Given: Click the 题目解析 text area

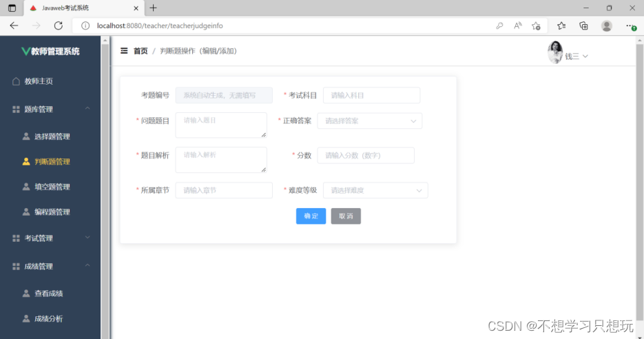Looking at the screenshot, I should pos(221,159).
